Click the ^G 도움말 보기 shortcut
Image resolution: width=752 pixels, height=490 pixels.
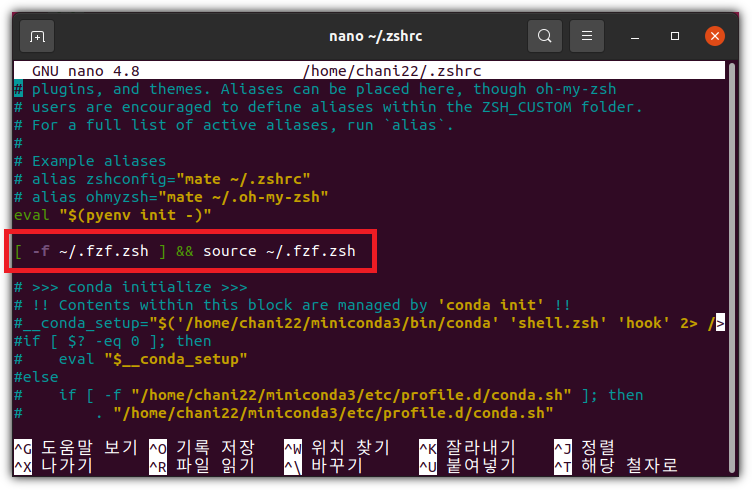[76, 447]
